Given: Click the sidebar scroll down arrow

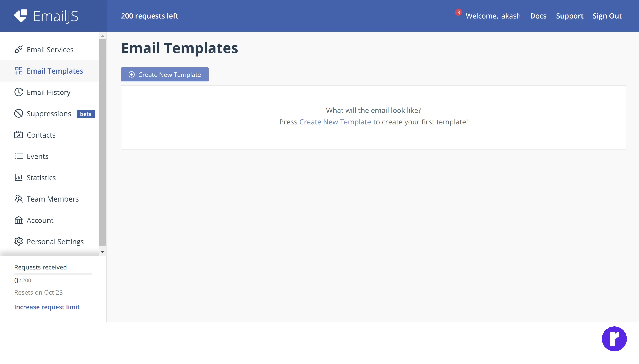Looking at the screenshot, I should tap(102, 252).
